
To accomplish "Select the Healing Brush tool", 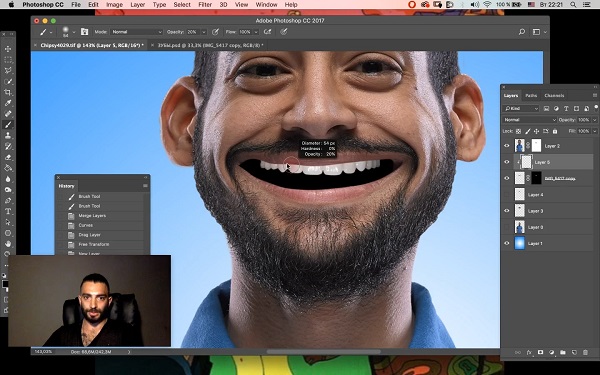I will [8, 114].
